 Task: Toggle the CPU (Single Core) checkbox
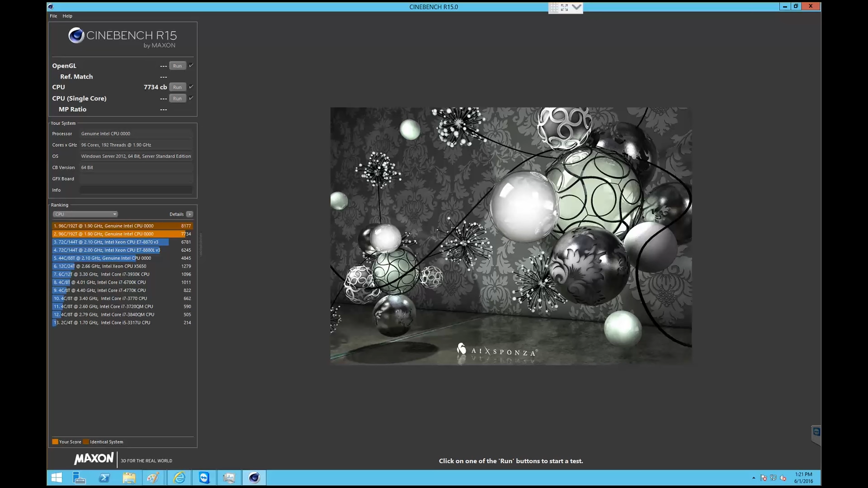[191, 98]
